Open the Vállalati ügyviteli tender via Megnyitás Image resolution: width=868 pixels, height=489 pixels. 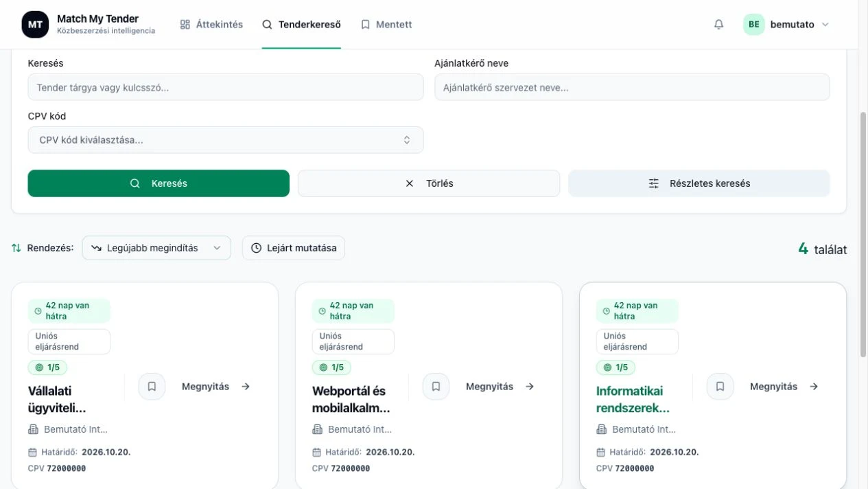(215, 387)
